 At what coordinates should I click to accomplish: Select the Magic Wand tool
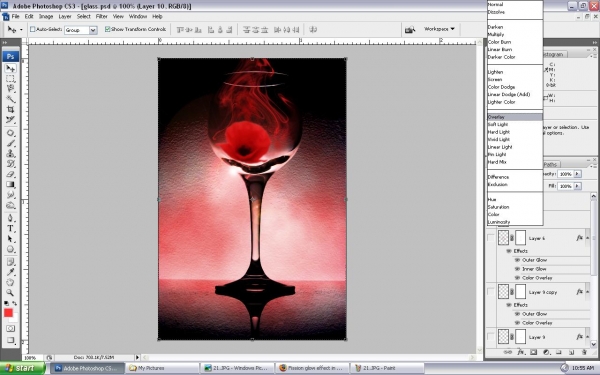coord(10,99)
